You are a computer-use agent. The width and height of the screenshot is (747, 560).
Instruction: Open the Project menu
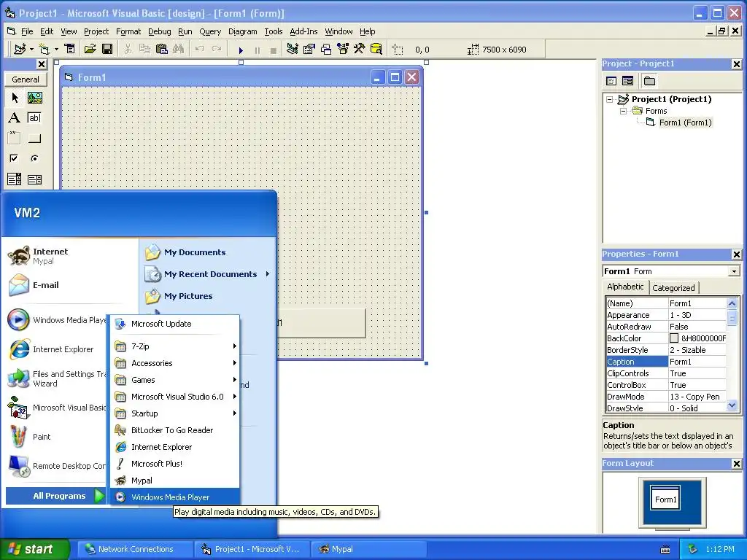tap(96, 31)
